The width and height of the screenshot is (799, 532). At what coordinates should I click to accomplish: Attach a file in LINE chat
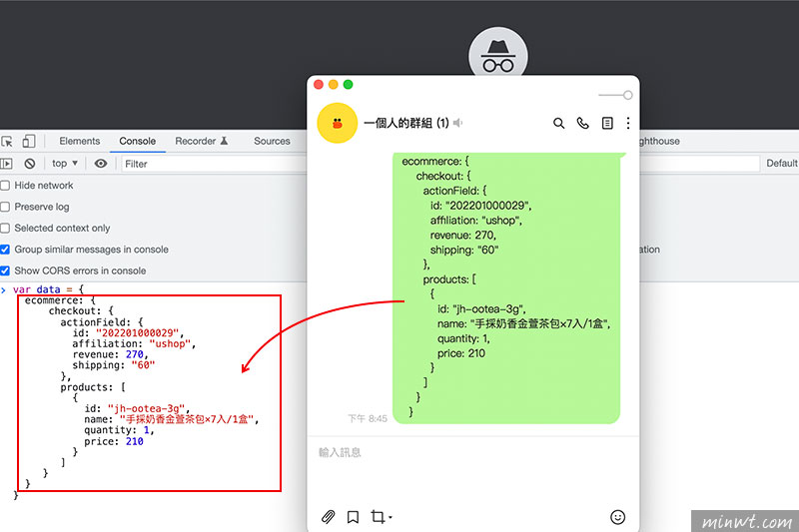(x=329, y=517)
